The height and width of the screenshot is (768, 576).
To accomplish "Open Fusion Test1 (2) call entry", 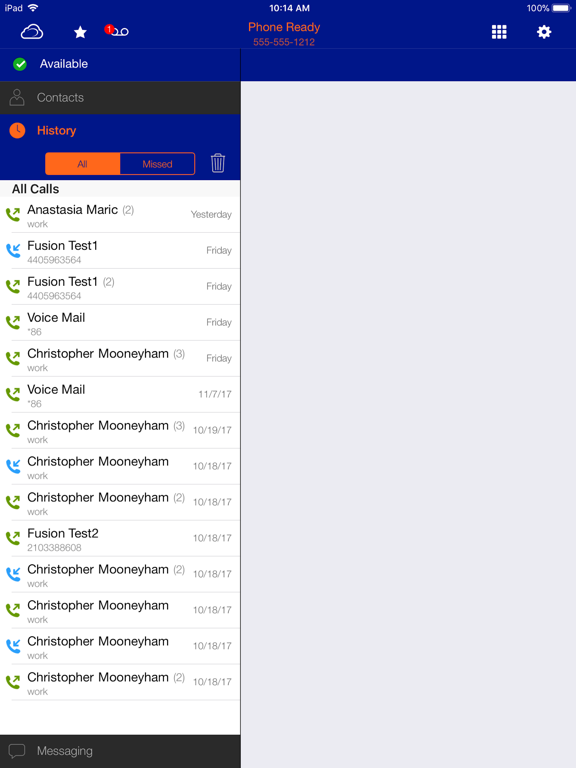I will pos(120,286).
